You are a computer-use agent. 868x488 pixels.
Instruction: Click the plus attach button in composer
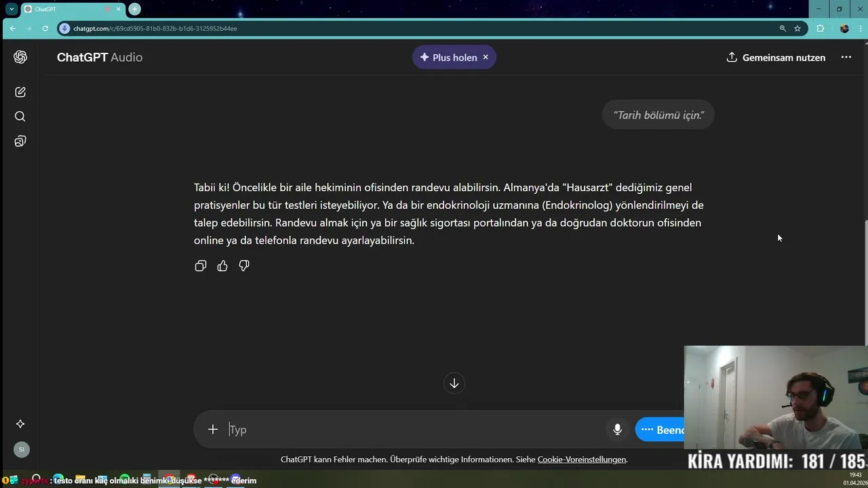[213, 429]
